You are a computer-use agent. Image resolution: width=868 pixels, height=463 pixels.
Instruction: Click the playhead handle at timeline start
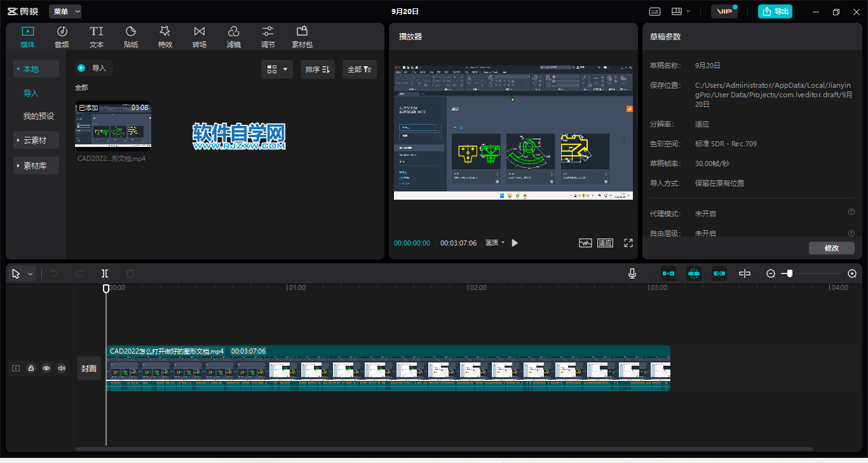click(106, 288)
